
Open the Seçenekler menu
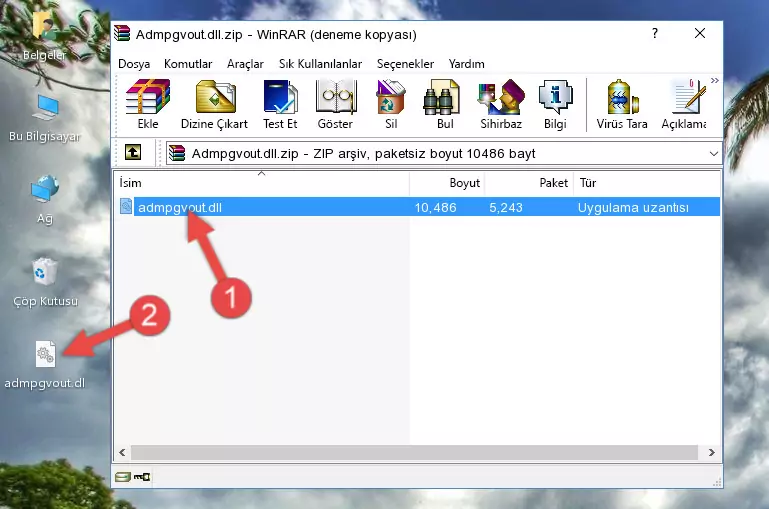pyautogui.click(x=405, y=64)
